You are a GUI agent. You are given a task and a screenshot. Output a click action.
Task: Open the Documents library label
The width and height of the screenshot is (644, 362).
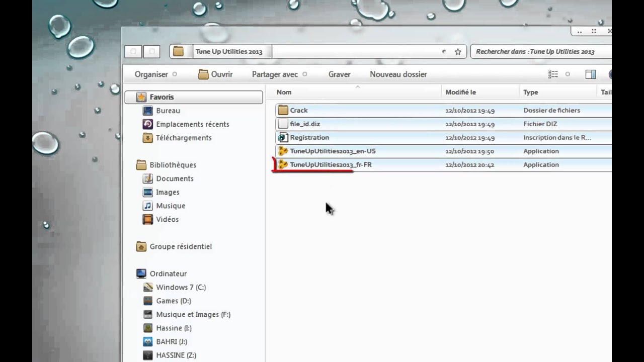pyautogui.click(x=175, y=178)
